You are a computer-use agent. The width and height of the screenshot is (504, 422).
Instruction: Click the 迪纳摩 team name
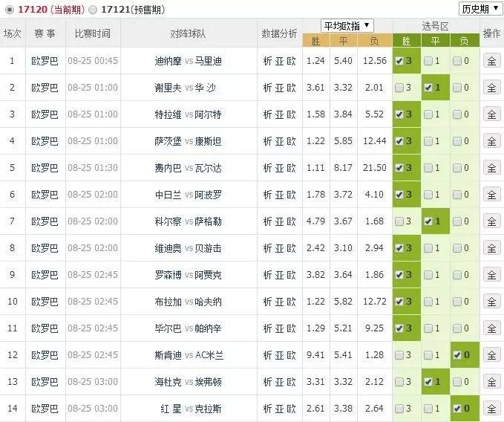tap(168, 61)
